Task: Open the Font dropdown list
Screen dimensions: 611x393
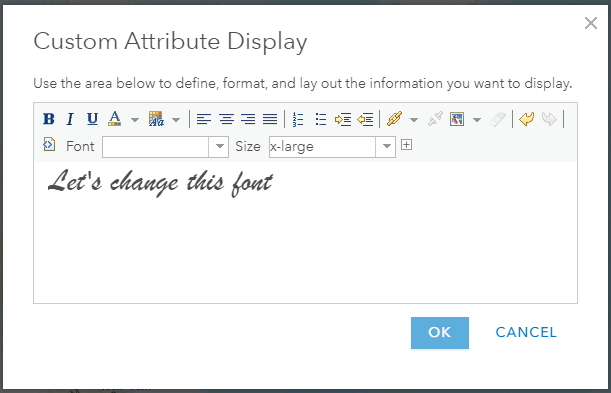Action: pyautogui.click(x=219, y=146)
